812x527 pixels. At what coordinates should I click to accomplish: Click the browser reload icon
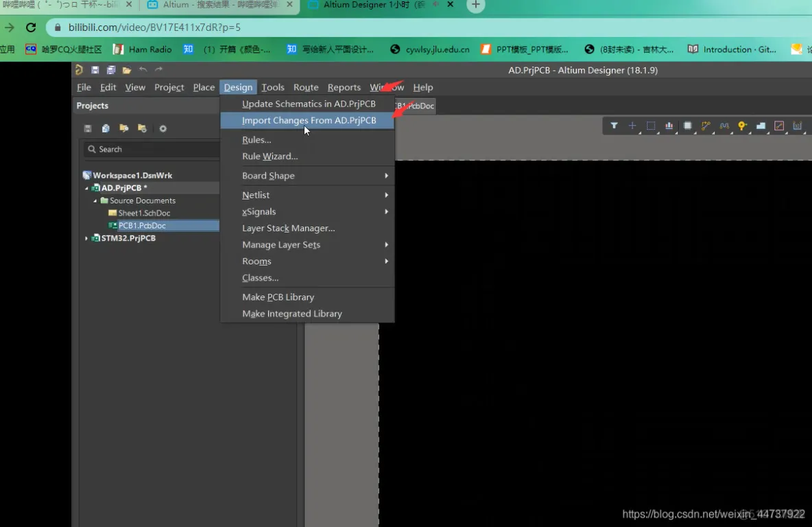[x=31, y=27]
